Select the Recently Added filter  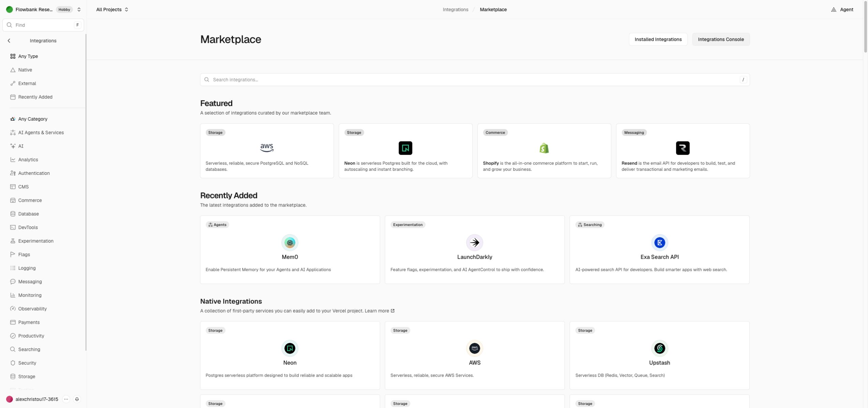tap(43, 97)
